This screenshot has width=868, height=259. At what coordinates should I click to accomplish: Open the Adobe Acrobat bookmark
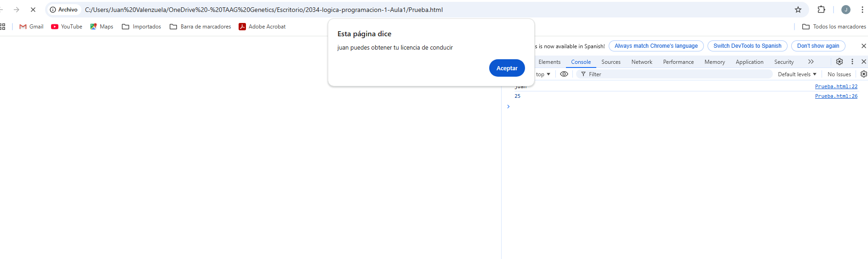tap(262, 27)
